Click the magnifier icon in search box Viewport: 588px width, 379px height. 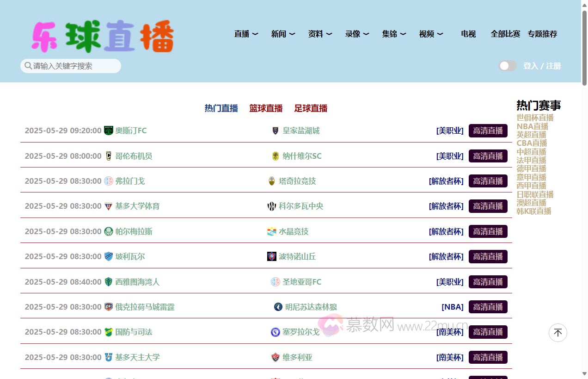(x=28, y=66)
